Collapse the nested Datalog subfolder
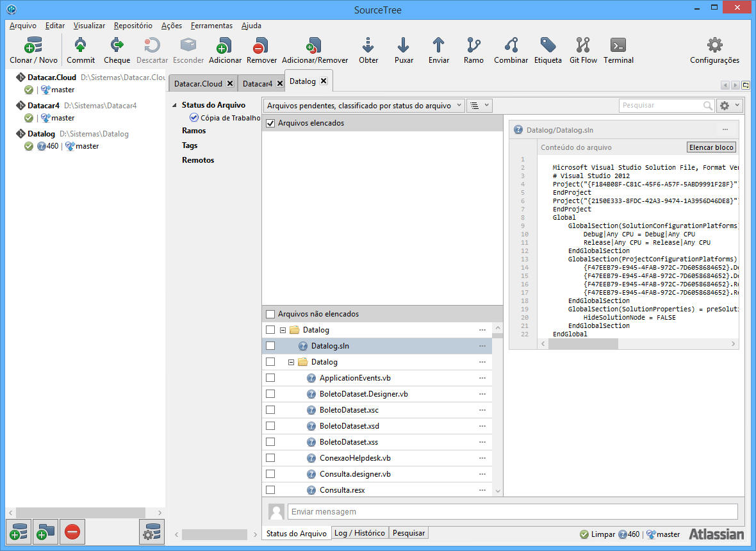Screen dimensions: 756x551 point(292,362)
